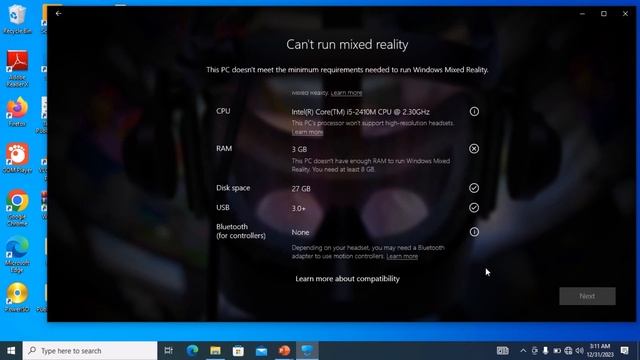Click the taskbar search box
This screenshot has width=640, height=360.
90,351
